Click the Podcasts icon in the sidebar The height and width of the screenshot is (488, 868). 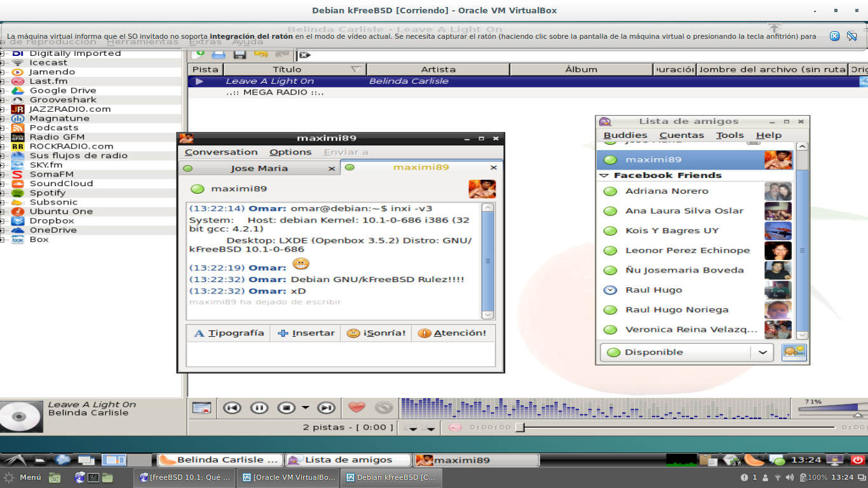coord(18,128)
